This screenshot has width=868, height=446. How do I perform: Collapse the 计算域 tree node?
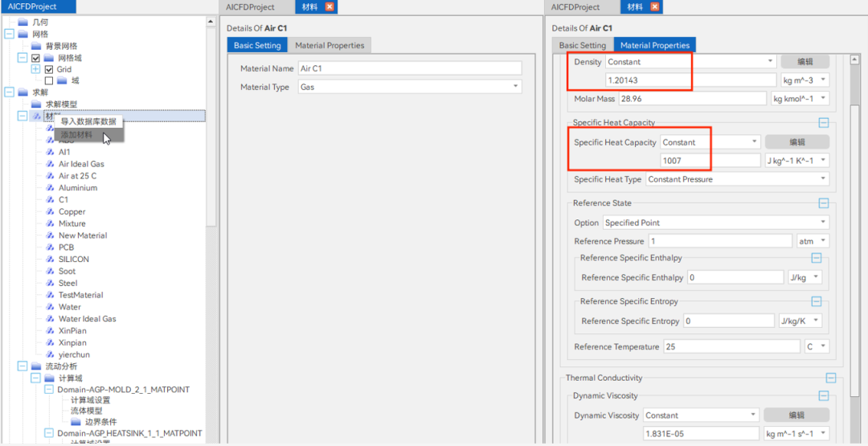35,378
